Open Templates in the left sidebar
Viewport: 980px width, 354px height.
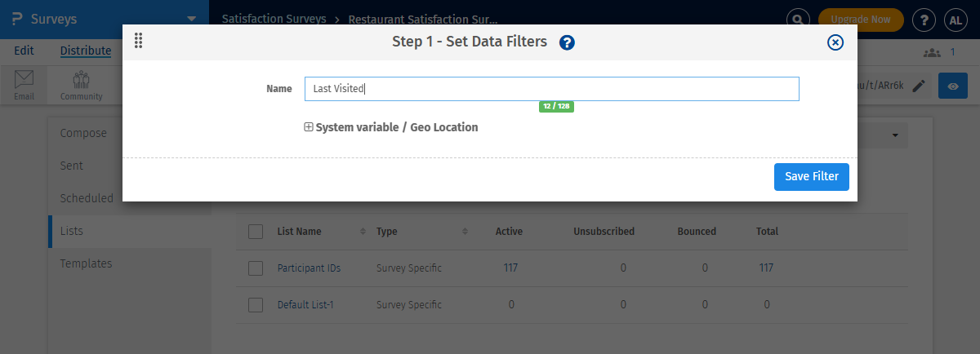pyautogui.click(x=86, y=263)
